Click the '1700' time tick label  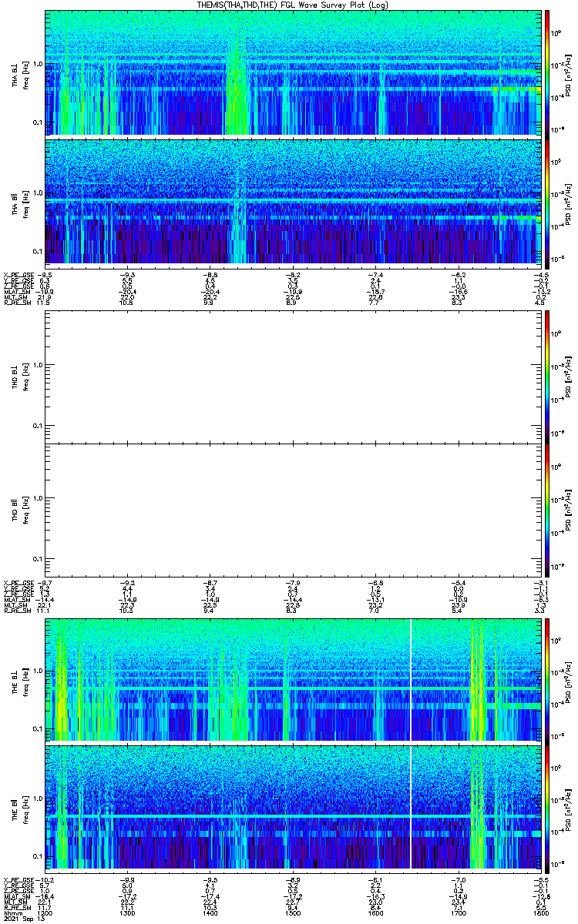pyautogui.click(x=458, y=912)
